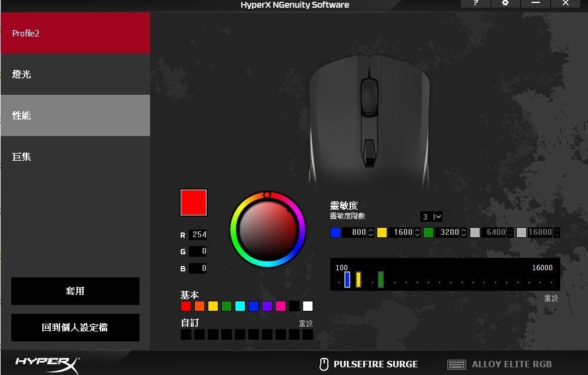This screenshot has height=375, width=588.
Task: Click the 套用 apply button
Action: [75, 291]
